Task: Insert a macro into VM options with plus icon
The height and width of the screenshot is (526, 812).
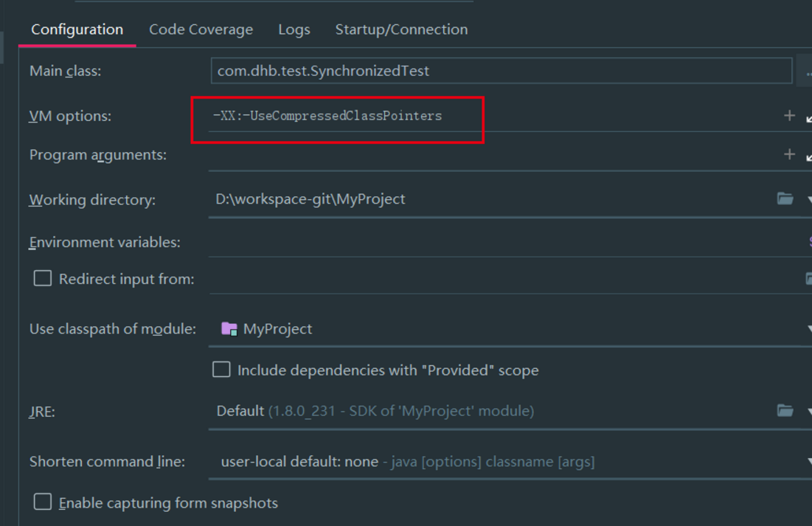Action: click(789, 114)
